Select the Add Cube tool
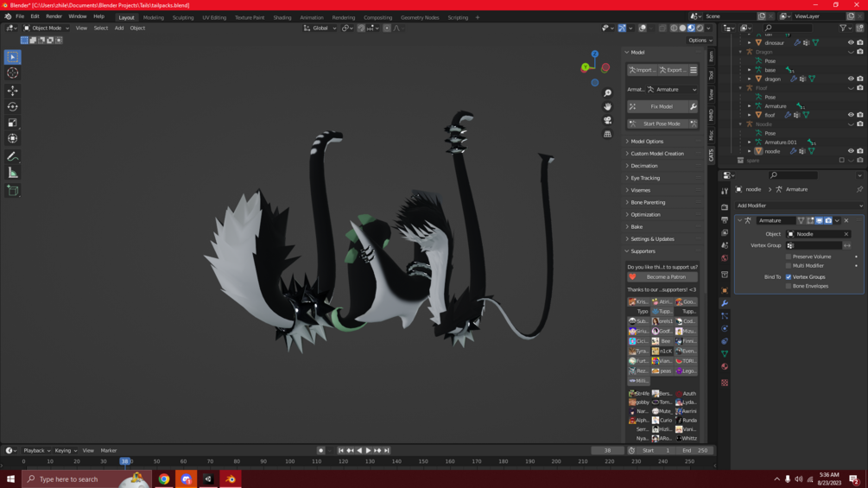Viewport: 868px width, 488px height. pyautogui.click(x=12, y=191)
